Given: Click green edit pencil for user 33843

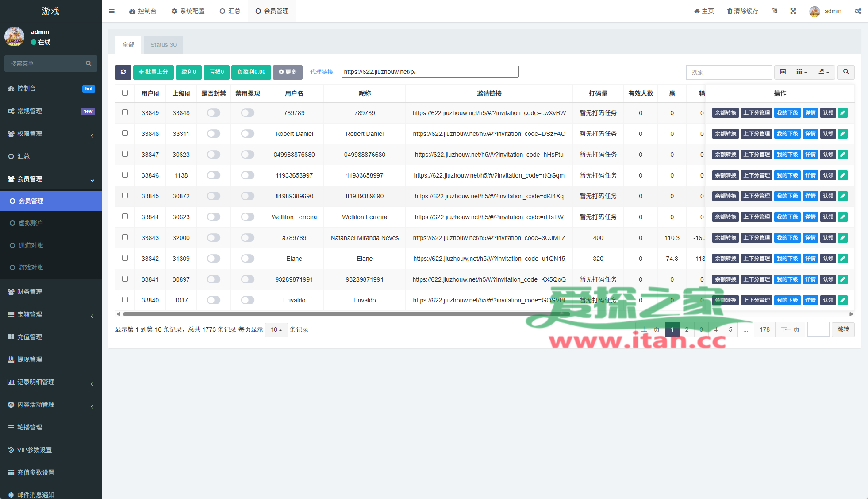Looking at the screenshot, I should [843, 238].
